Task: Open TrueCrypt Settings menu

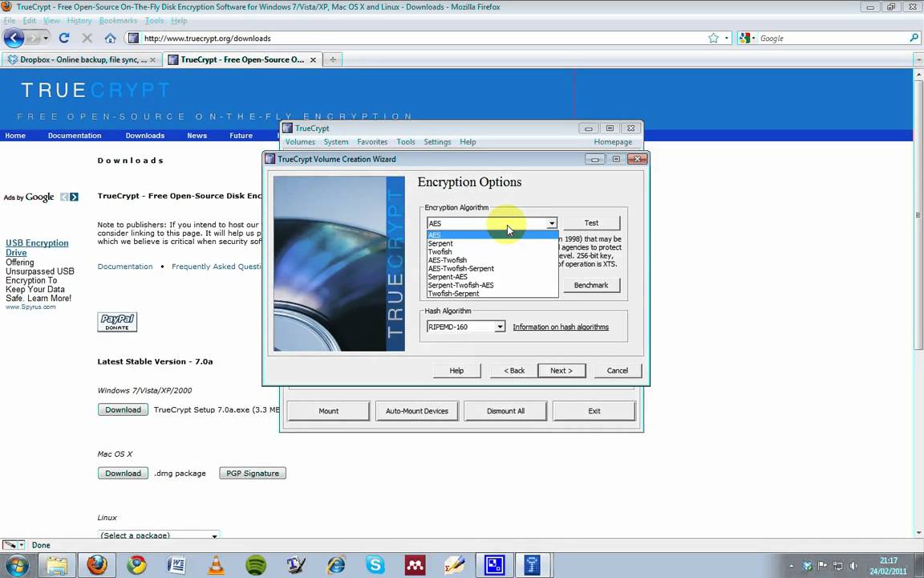Action: [437, 142]
